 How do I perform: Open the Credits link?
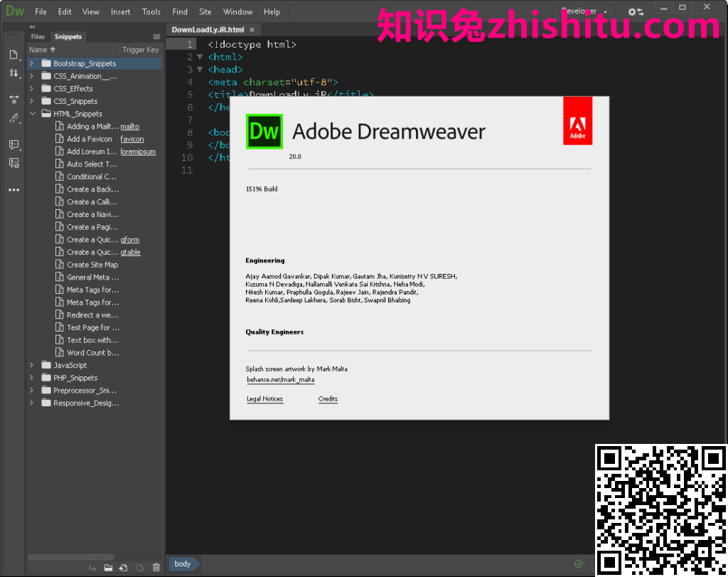coord(328,399)
